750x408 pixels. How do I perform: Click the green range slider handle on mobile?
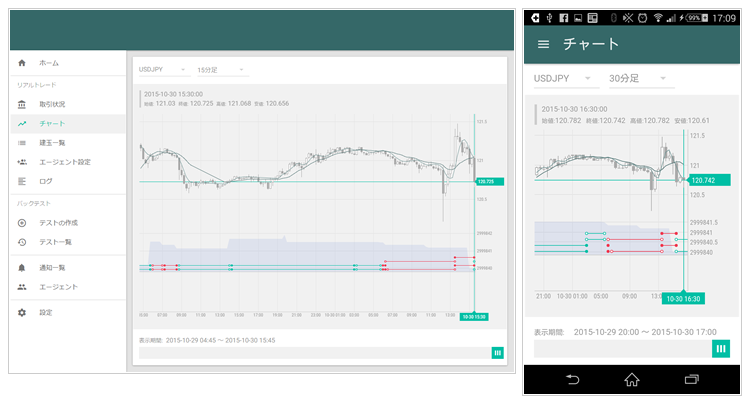tap(721, 349)
